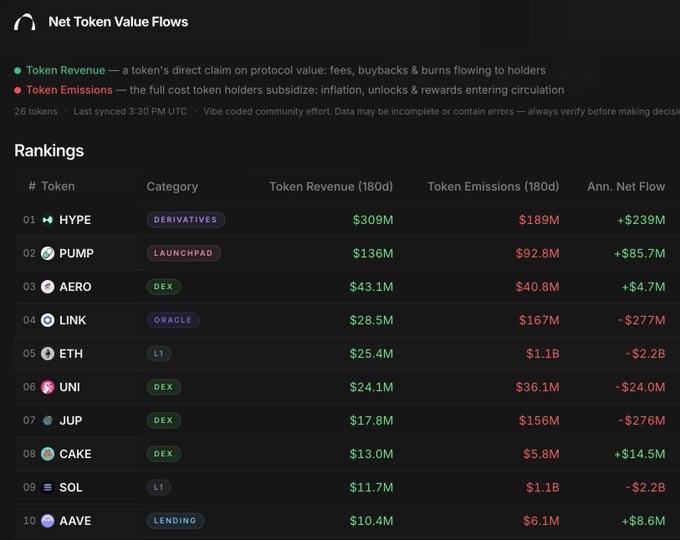The height and width of the screenshot is (540, 680).
Task: Open the JUP token name
Action: [71, 420]
